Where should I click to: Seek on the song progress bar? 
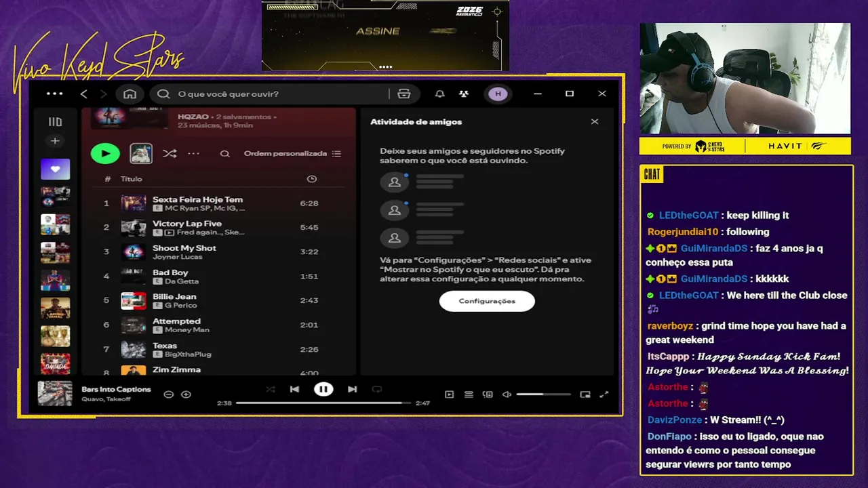(x=323, y=403)
